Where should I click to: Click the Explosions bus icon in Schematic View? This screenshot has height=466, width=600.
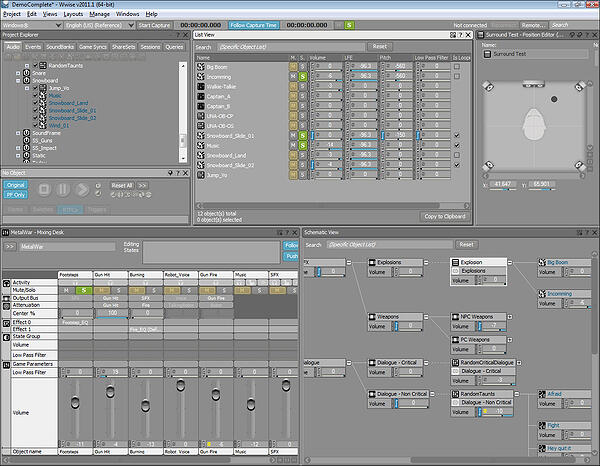pyautogui.click(x=372, y=262)
